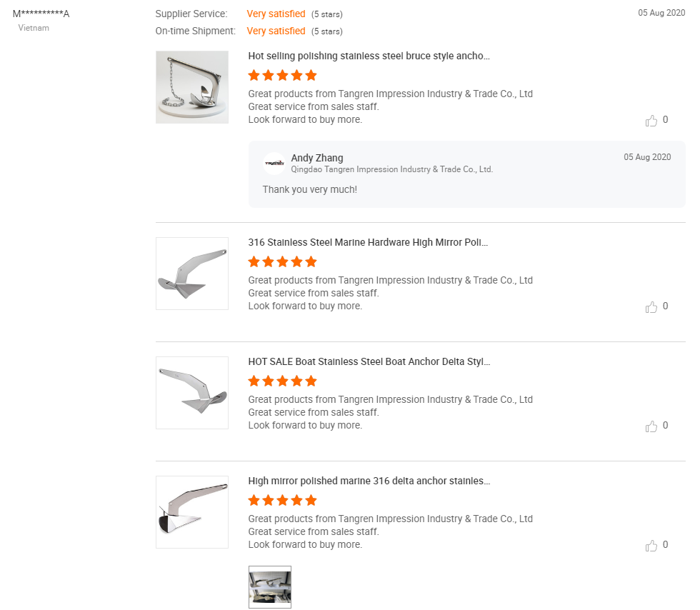This screenshot has height=610, width=700.
Task: Click Qingdao Tangren Impression Industry company name
Action: (391, 169)
